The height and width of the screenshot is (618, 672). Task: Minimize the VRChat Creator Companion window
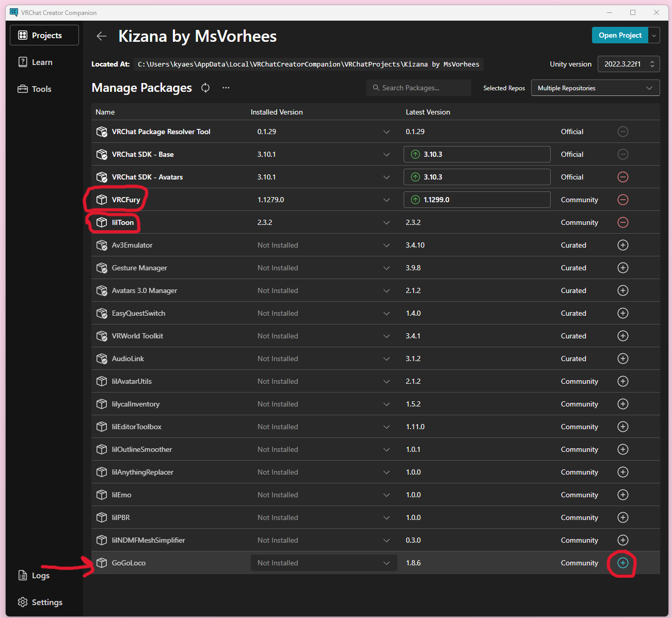[x=610, y=12]
